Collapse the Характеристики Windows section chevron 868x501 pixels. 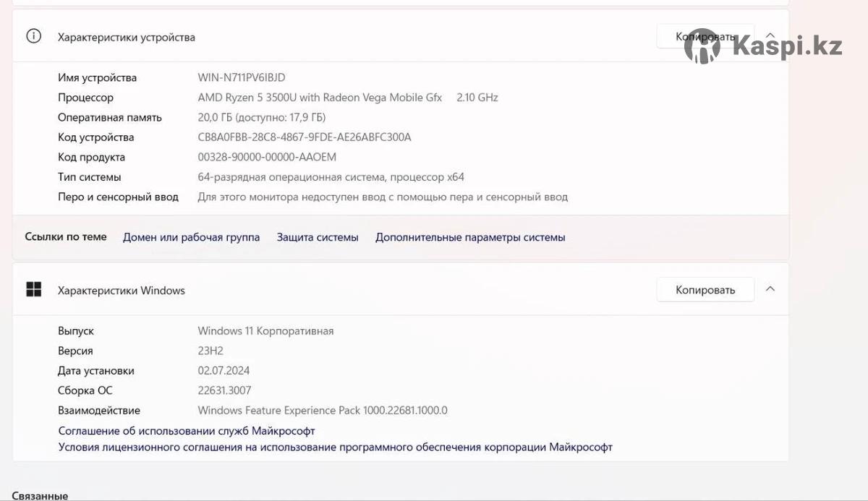(770, 289)
